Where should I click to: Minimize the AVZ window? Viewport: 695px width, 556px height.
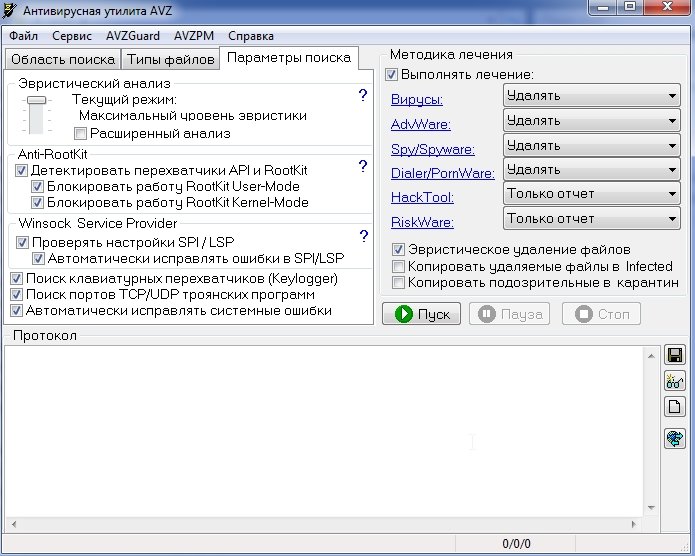tap(602, 7)
